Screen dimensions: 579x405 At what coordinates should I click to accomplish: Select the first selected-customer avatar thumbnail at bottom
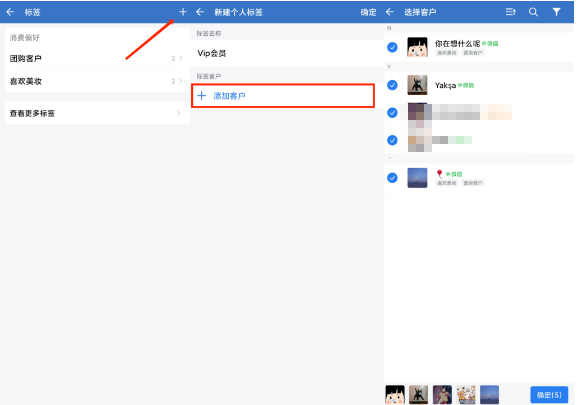(x=395, y=395)
